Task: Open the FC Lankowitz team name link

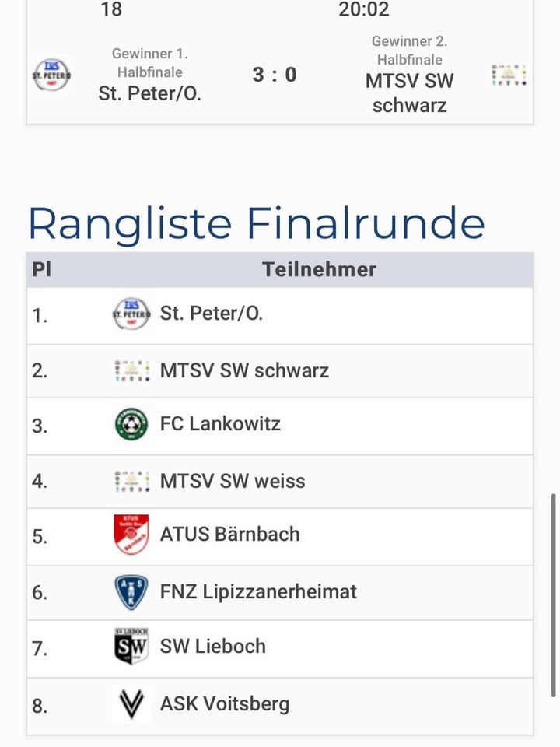Action: point(220,424)
